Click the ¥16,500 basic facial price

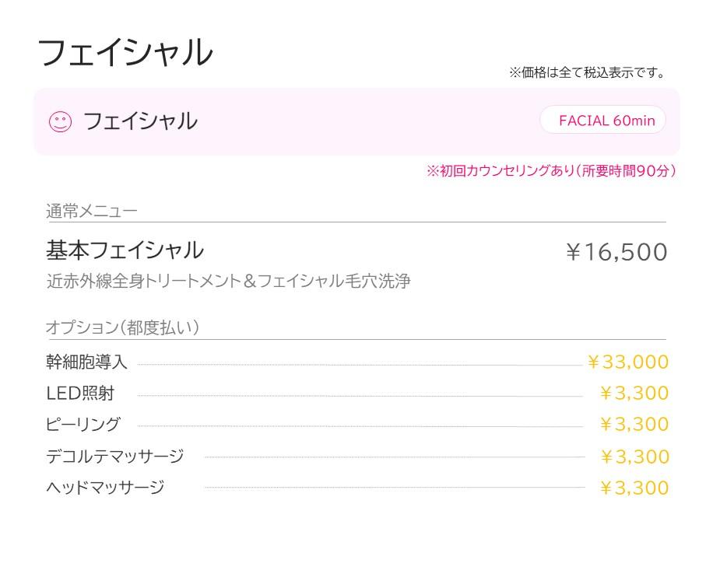coord(616,252)
